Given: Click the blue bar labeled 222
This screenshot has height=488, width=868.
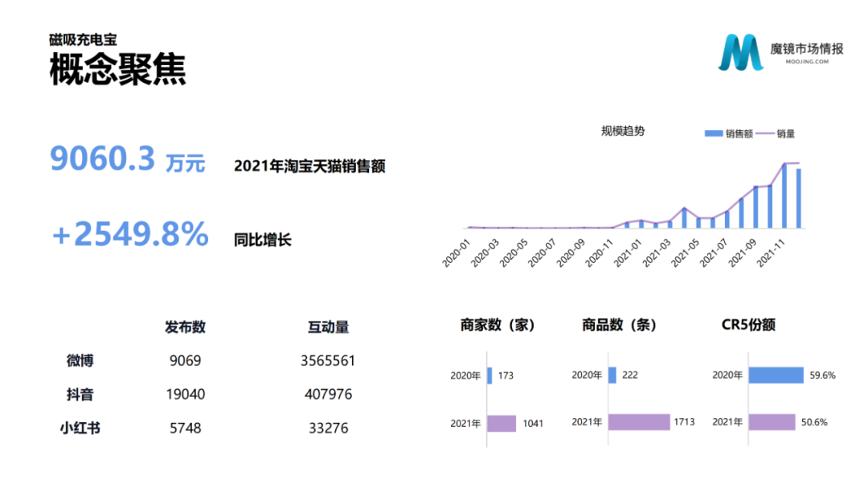Looking at the screenshot, I should coord(612,375).
